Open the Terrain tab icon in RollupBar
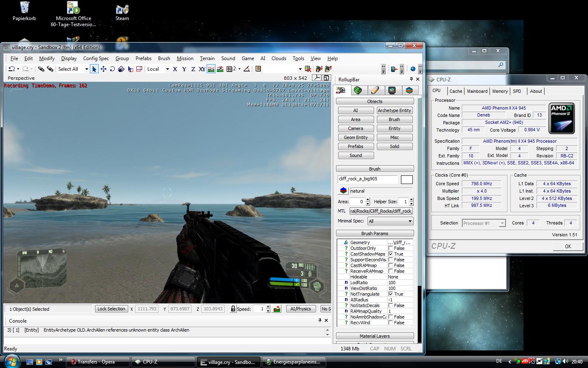The image size is (588, 368). [x=358, y=90]
